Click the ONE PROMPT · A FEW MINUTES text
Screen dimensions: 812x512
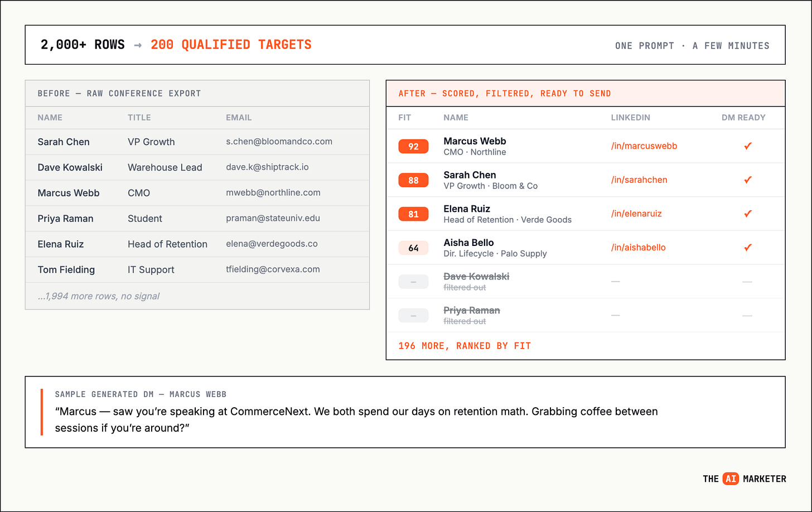pos(692,46)
